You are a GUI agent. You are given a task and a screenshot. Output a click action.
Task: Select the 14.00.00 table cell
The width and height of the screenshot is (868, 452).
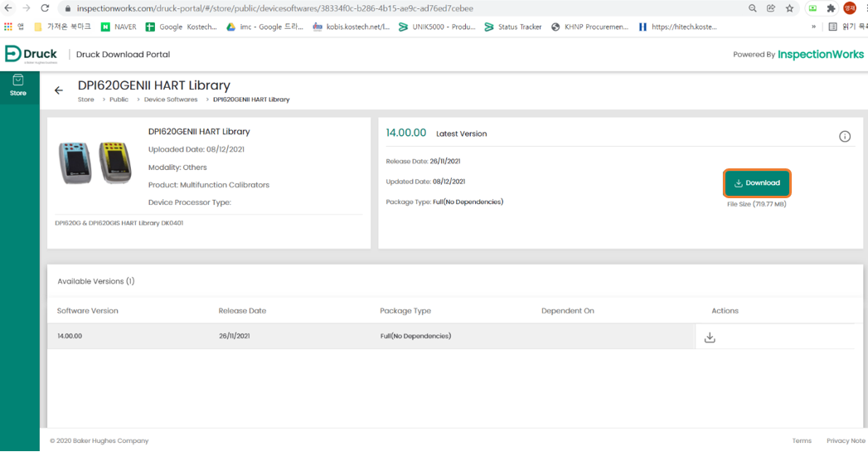(x=70, y=336)
